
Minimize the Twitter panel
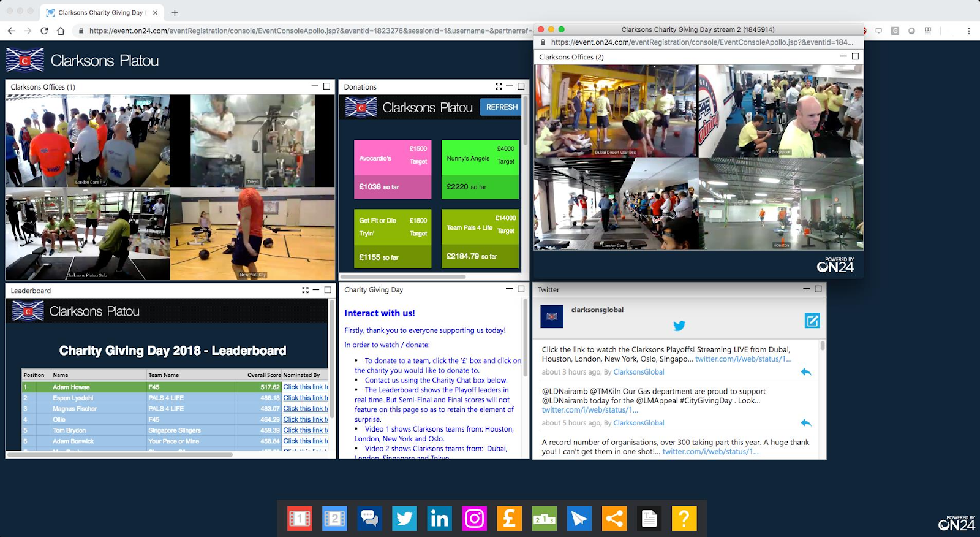(806, 289)
